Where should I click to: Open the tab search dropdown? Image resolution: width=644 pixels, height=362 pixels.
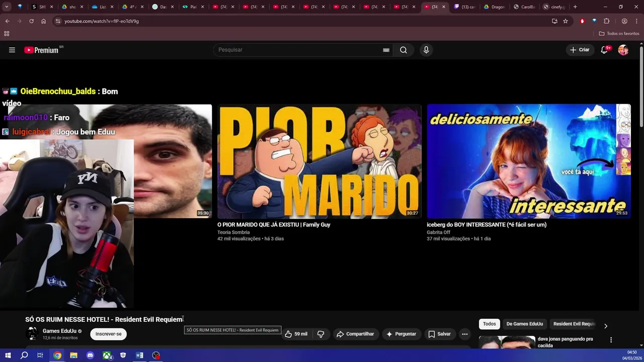point(7,7)
